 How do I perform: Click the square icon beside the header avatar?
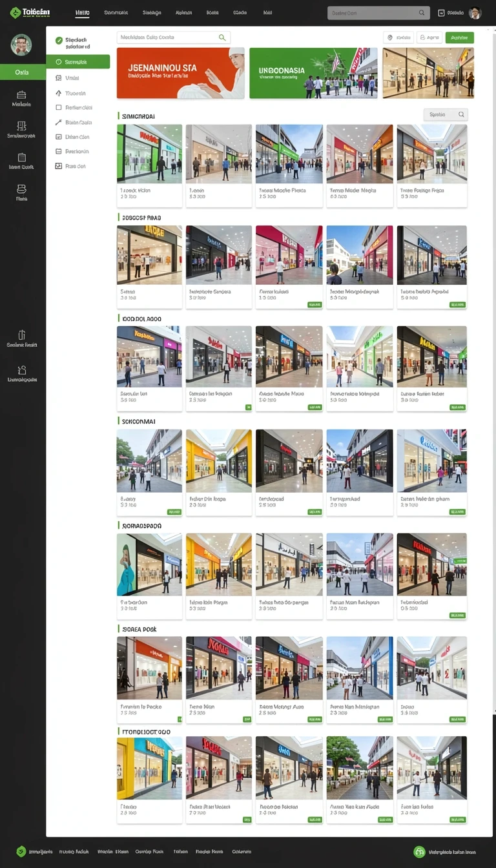pyautogui.click(x=441, y=13)
